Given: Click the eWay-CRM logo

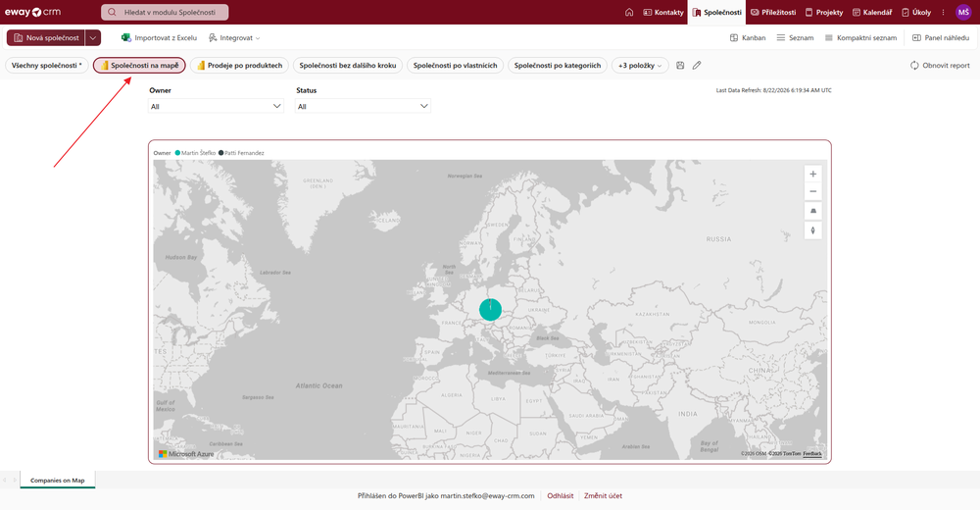Looking at the screenshot, I should click(x=32, y=12).
